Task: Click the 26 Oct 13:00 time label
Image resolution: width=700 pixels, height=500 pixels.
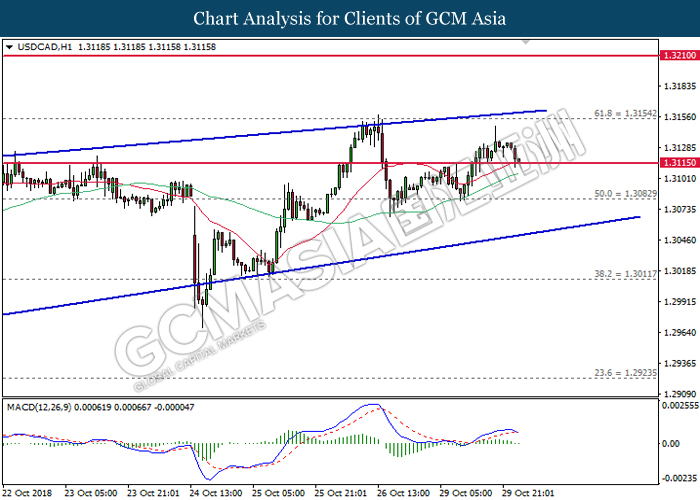Action: coord(404,493)
